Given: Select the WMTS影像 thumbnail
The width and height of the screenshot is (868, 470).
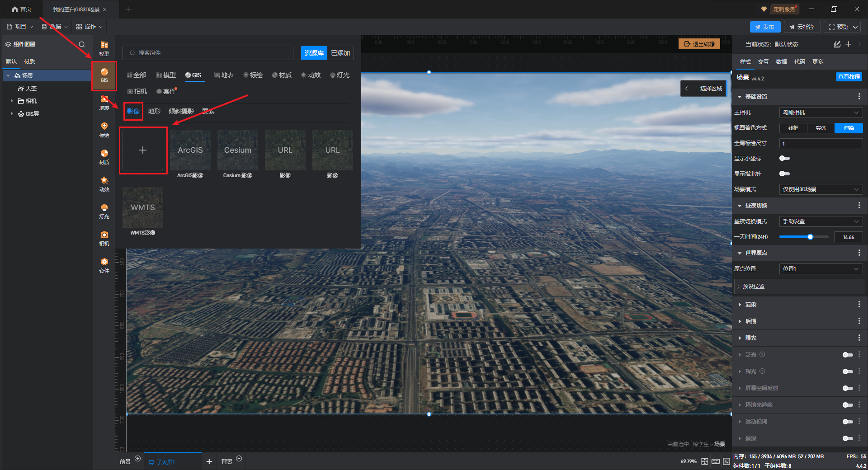Looking at the screenshot, I should click(143, 208).
